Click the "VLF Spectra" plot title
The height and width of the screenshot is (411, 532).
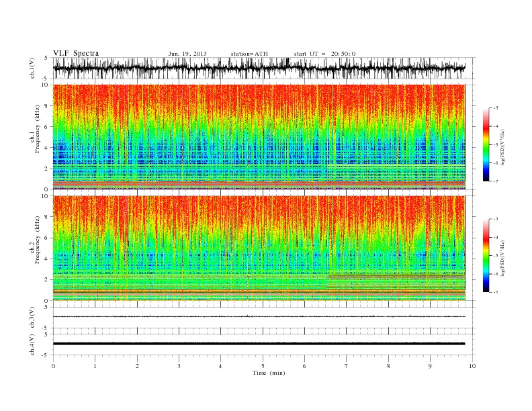coord(76,53)
